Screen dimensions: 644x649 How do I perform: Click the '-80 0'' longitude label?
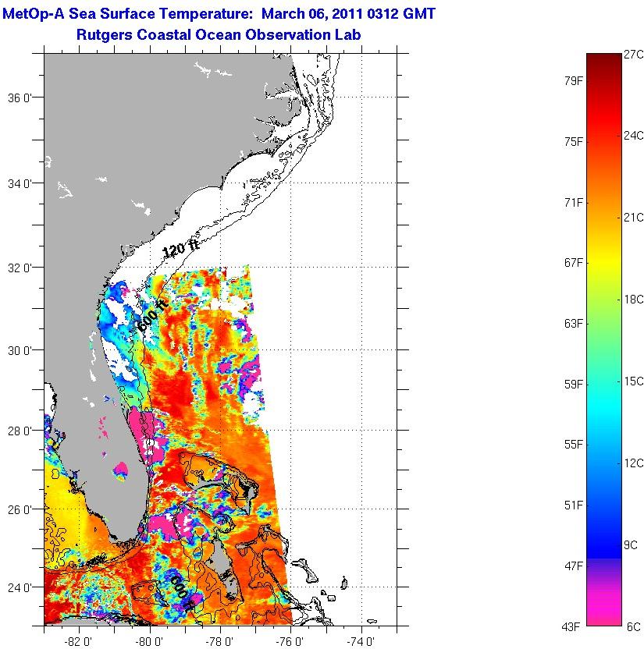[x=150, y=642]
